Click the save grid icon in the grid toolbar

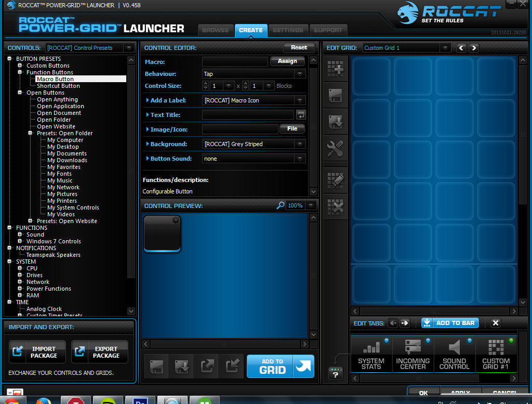[335, 95]
